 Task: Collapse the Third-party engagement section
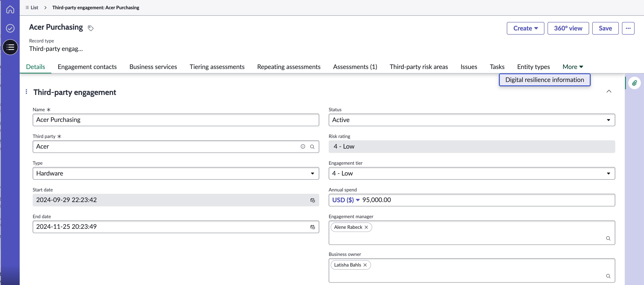[609, 91]
